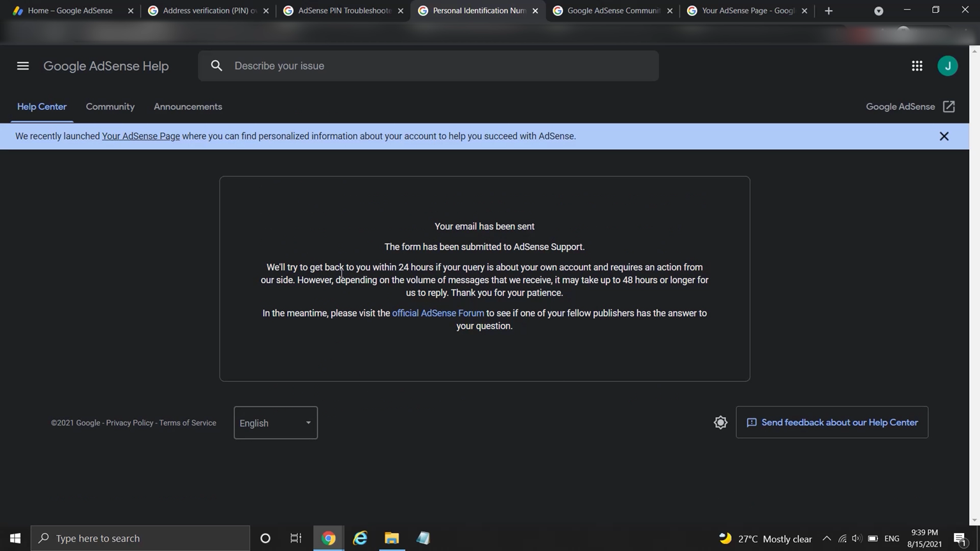Open Home – Google AdSense browser tab
This screenshot has height=551, width=980.
(x=70, y=11)
